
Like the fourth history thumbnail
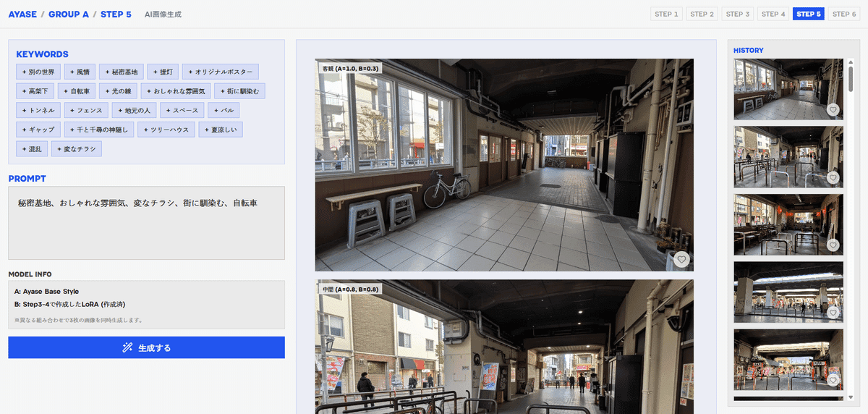click(833, 313)
